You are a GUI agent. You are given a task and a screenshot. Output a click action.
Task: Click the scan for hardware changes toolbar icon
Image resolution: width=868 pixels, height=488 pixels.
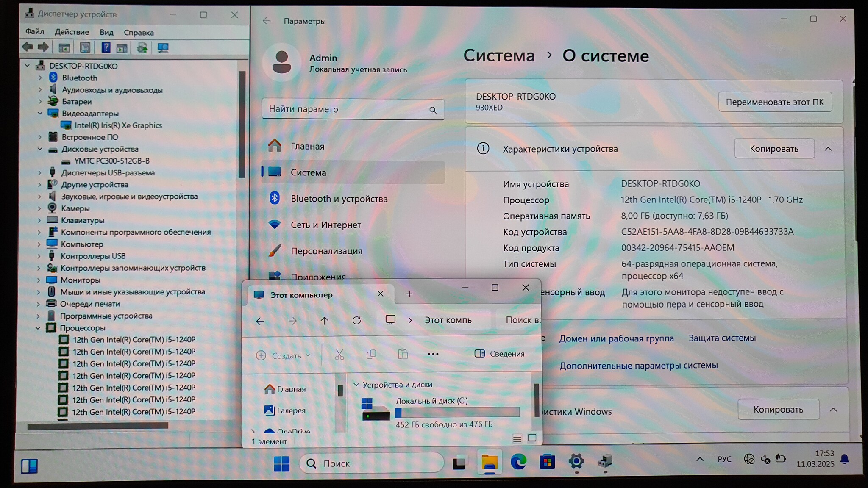pyautogui.click(x=163, y=48)
